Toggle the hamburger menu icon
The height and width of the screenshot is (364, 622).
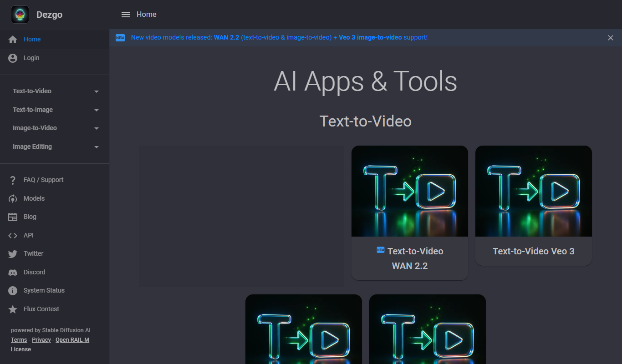point(126,15)
